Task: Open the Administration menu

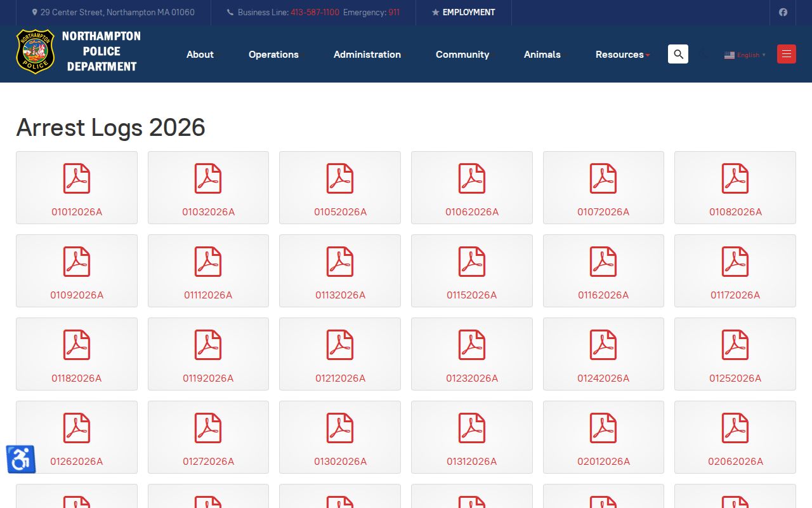Action: click(367, 55)
